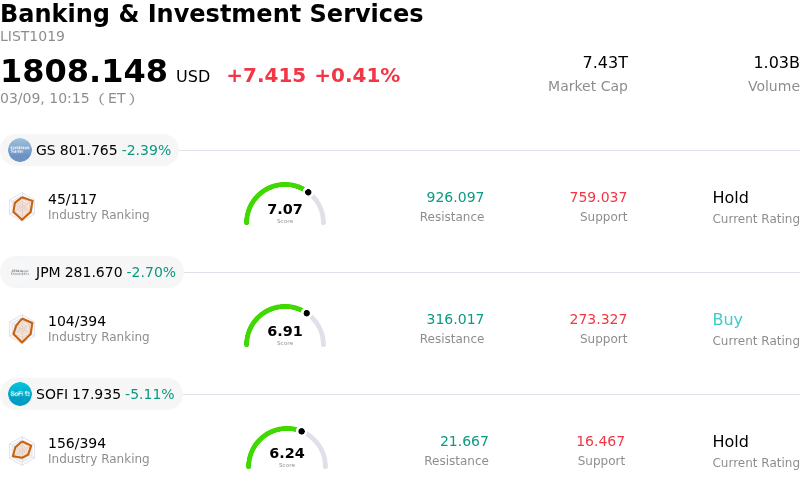Click the 1.03B volume figure

776,63
